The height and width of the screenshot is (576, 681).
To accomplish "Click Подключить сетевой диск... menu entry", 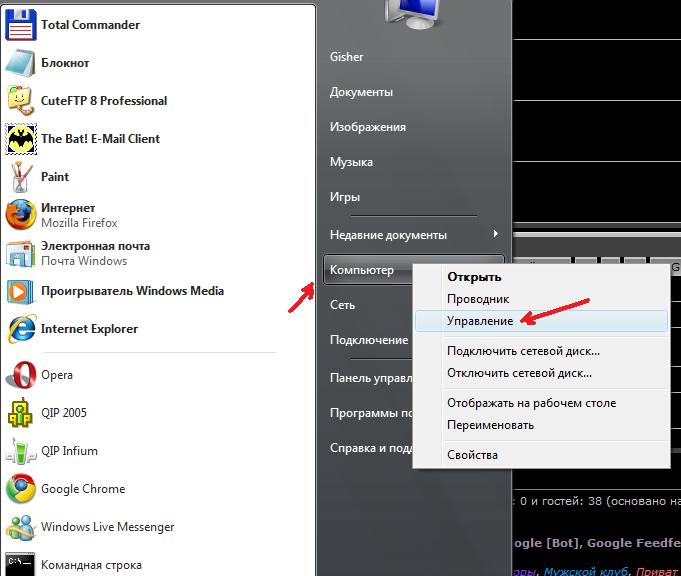I will pyautogui.click(x=523, y=351).
